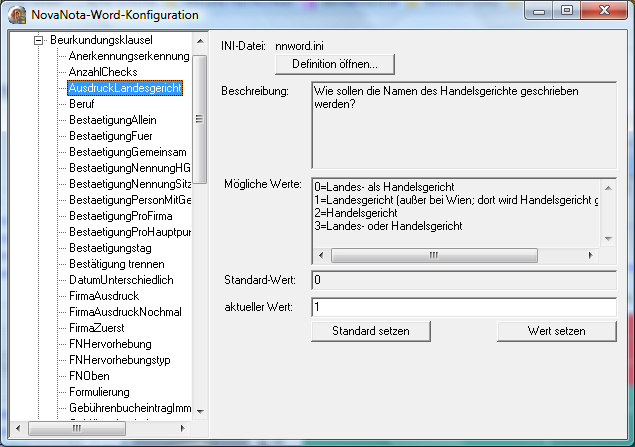Click the Wert setzen button
Viewport: 635px width, 447px height.
tap(557, 331)
